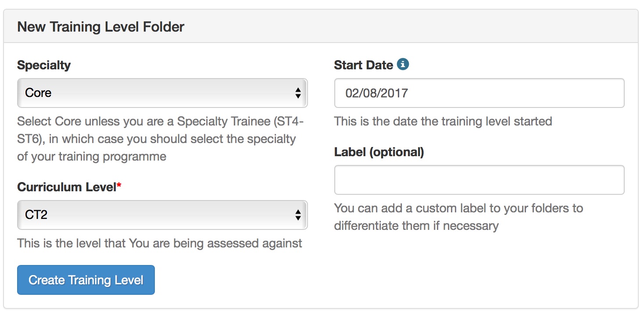Click the Select Core unless help text
This screenshot has width=644, height=315.
[x=160, y=139]
